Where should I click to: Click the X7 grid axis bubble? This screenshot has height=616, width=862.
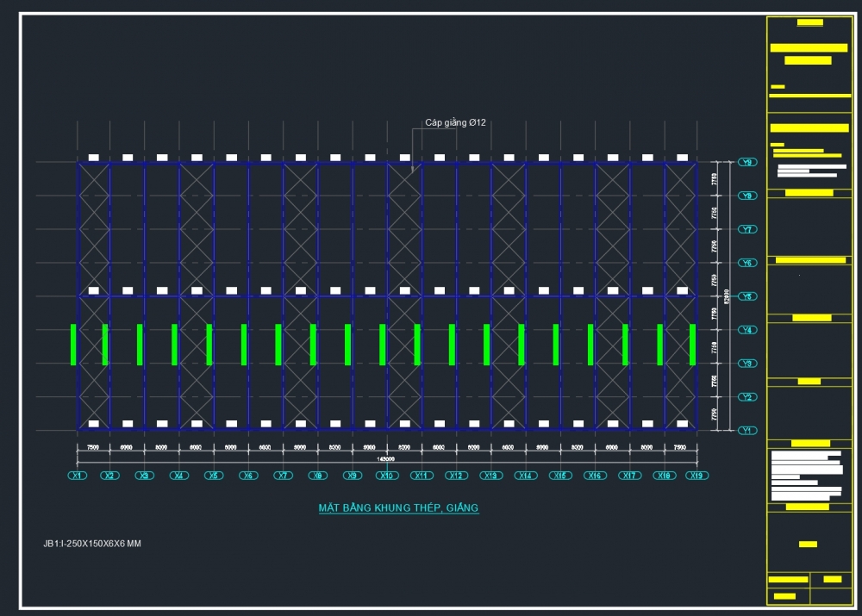tap(283, 476)
